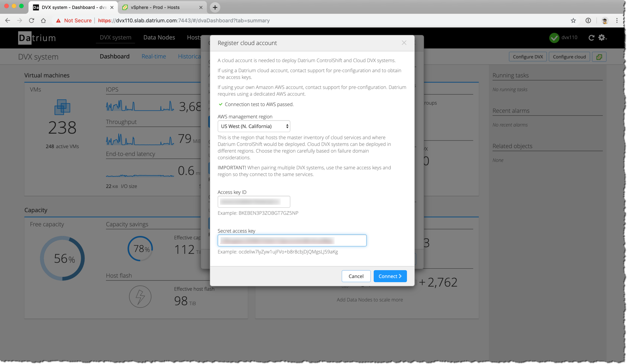Switch to the Real-time sub-tab

coord(154,57)
